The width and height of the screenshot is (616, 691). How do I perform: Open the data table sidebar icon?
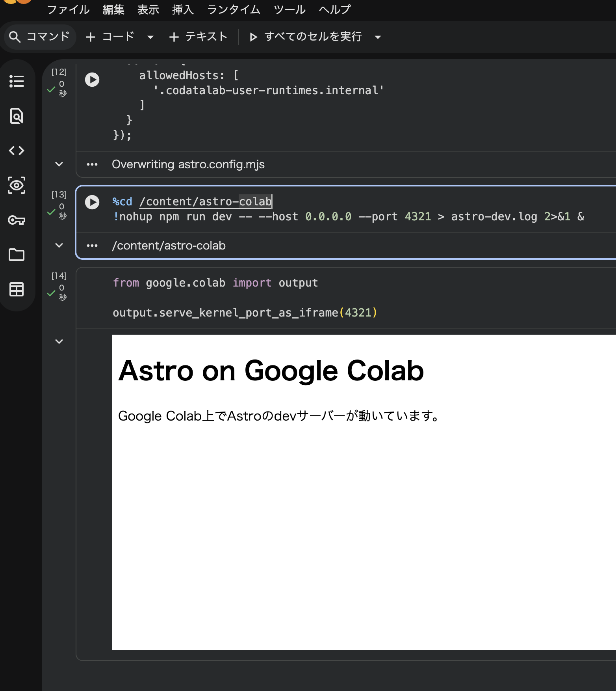17,289
